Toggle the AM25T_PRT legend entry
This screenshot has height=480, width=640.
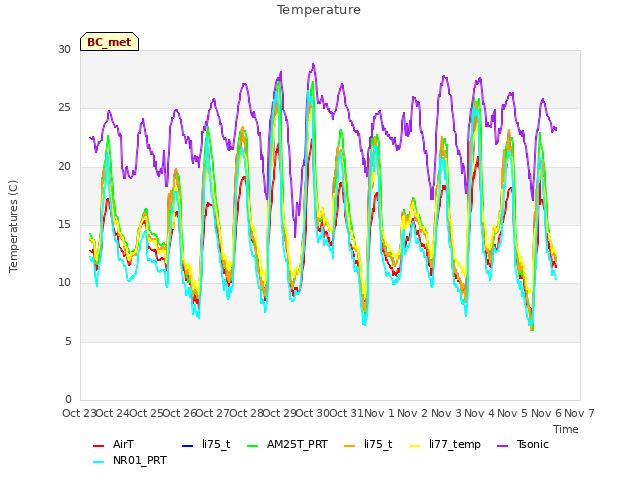(x=287, y=444)
